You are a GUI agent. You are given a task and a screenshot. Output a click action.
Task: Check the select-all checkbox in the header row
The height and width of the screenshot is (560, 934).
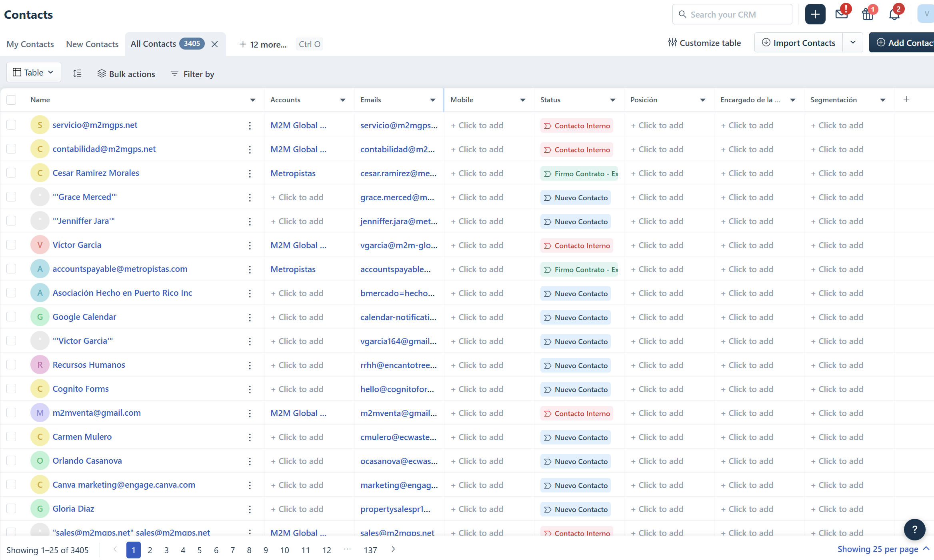[11, 100]
